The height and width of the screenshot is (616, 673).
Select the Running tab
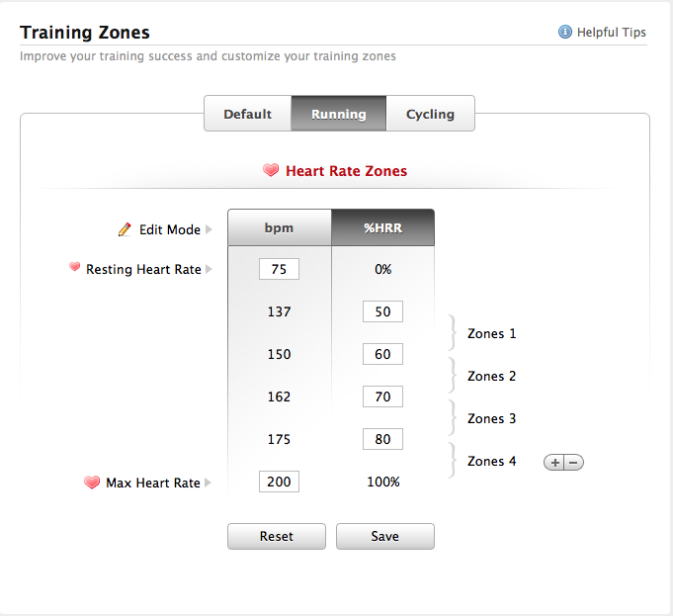pos(338,114)
